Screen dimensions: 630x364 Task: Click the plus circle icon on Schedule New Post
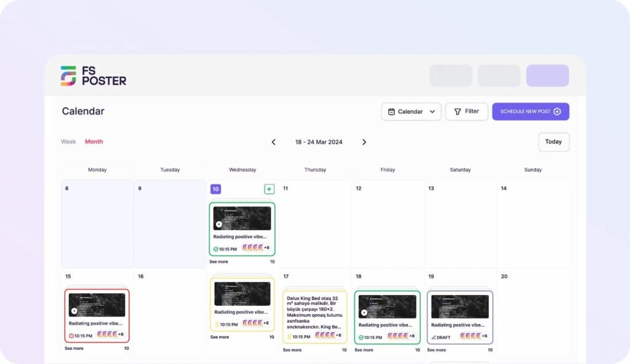tap(557, 112)
